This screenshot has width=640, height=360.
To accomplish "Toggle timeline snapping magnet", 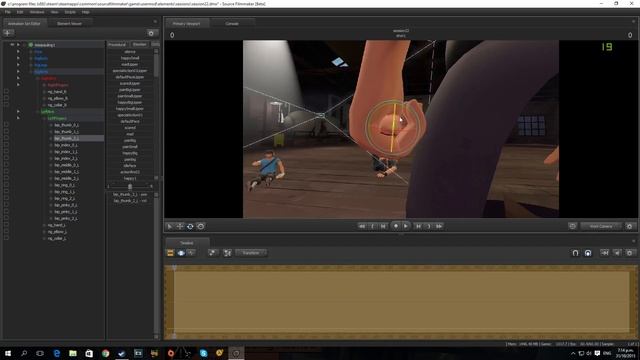I will (575, 253).
